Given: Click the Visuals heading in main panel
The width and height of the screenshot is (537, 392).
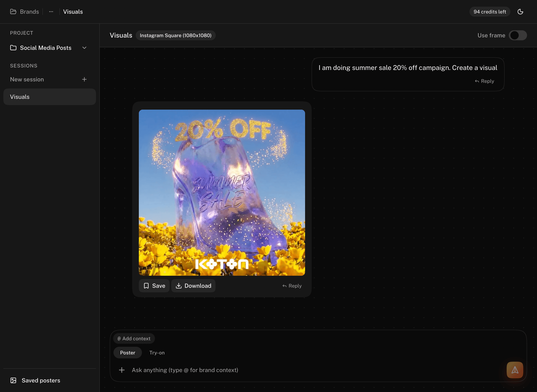Looking at the screenshot, I should pos(121,35).
